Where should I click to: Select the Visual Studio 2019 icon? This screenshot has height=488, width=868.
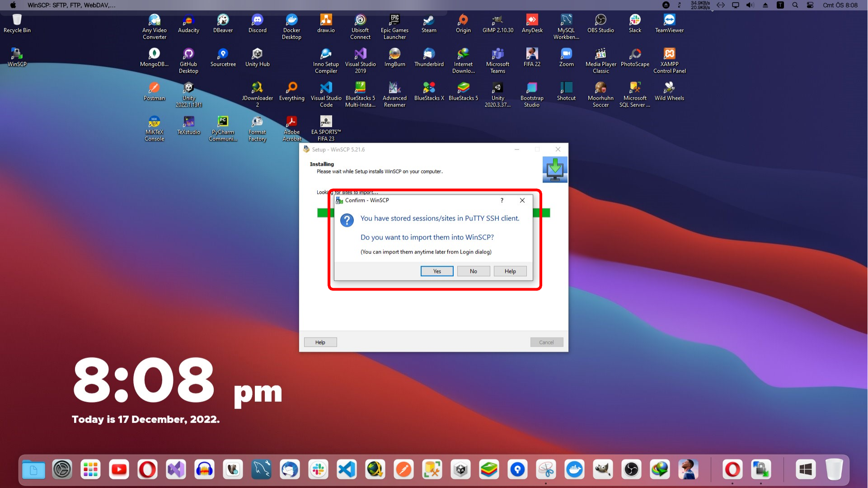pyautogui.click(x=361, y=61)
